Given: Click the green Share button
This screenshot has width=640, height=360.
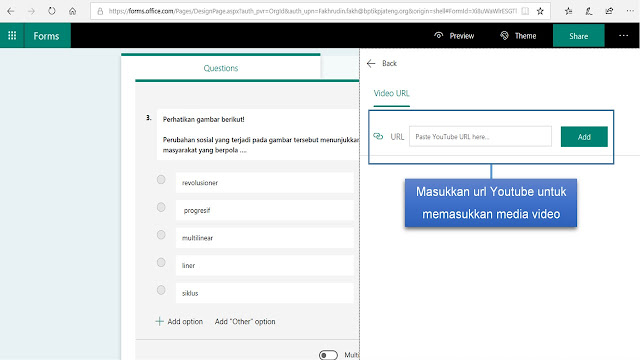Looking at the screenshot, I should (x=578, y=36).
